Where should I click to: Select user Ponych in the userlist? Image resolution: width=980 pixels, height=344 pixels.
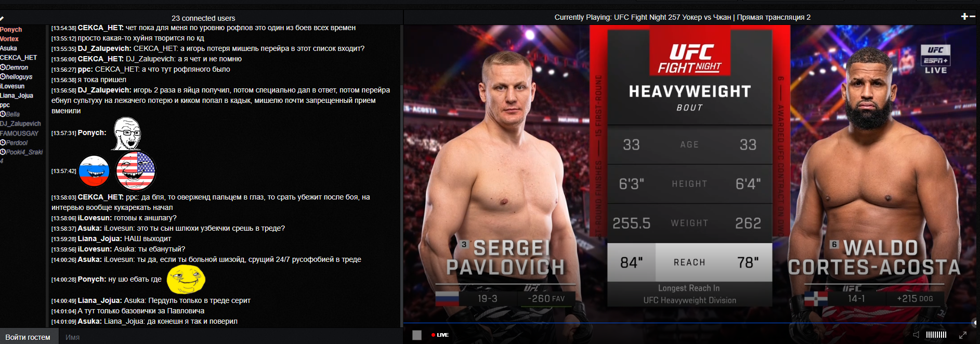click(x=11, y=30)
